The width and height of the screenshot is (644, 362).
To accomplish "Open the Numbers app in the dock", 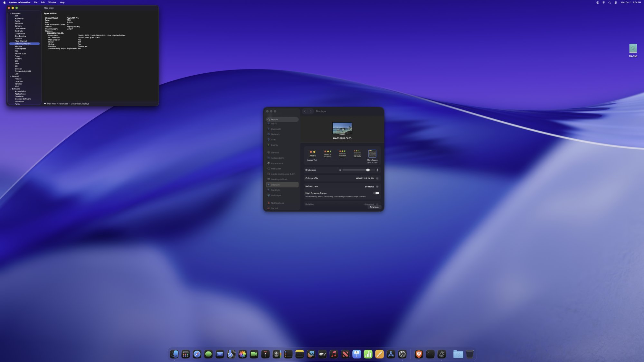I will (368, 354).
